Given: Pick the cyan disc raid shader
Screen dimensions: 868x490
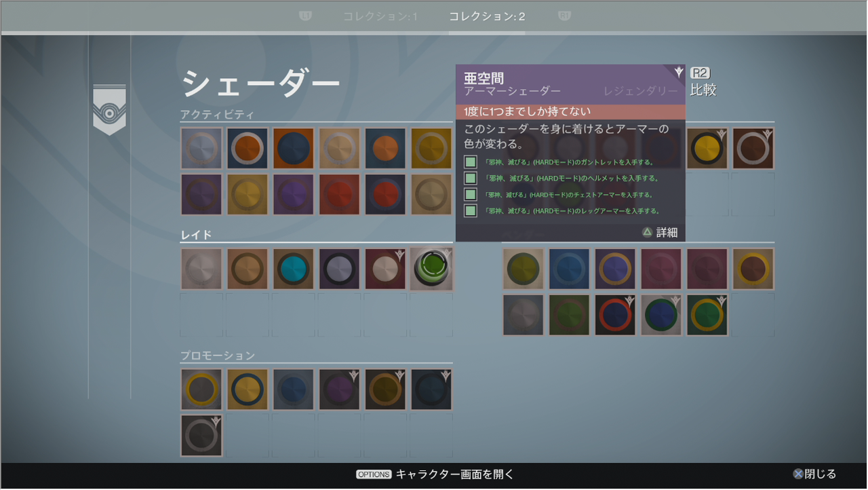Looking at the screenshot, I should (x=294, y=269).
